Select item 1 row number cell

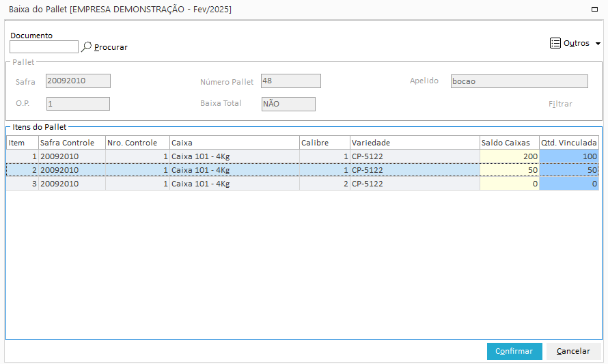coord(23,156)
